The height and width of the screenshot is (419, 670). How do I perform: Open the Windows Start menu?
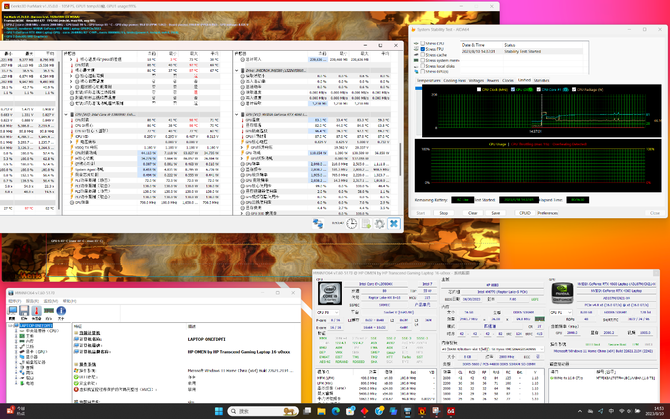coord(219,411)
